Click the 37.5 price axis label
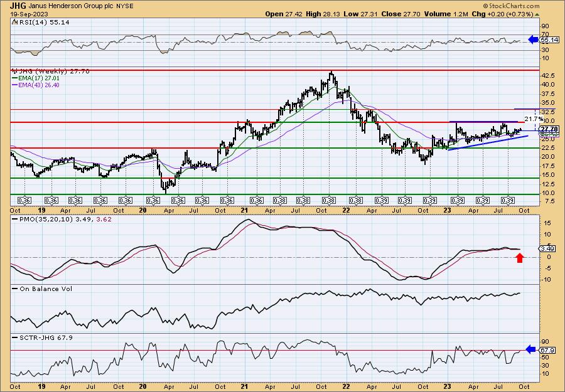This screenshot has height=392, width=565. pyautogui.click(x=547, y=93)
